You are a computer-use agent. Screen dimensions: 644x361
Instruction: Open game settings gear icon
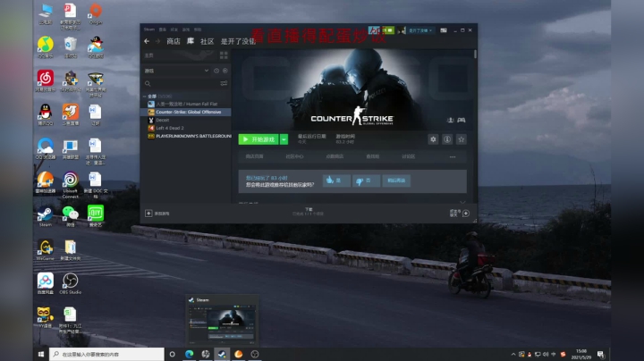tap(433, 139)
